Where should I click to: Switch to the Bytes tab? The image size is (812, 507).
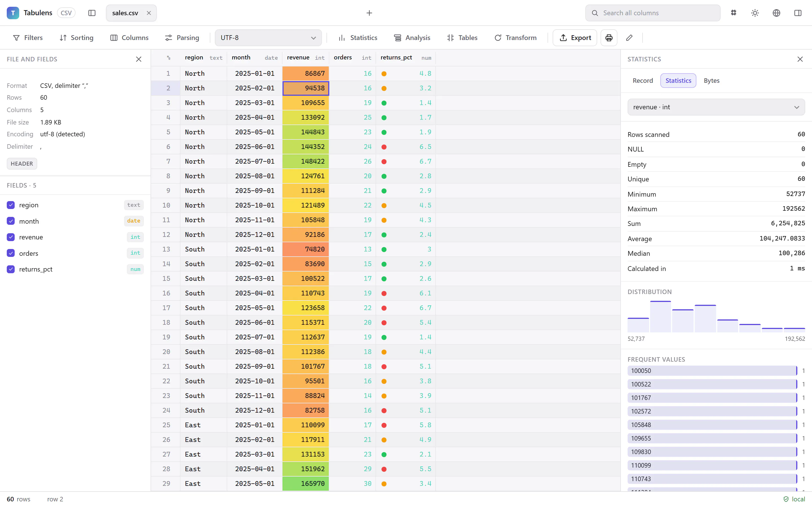[711, 81]
